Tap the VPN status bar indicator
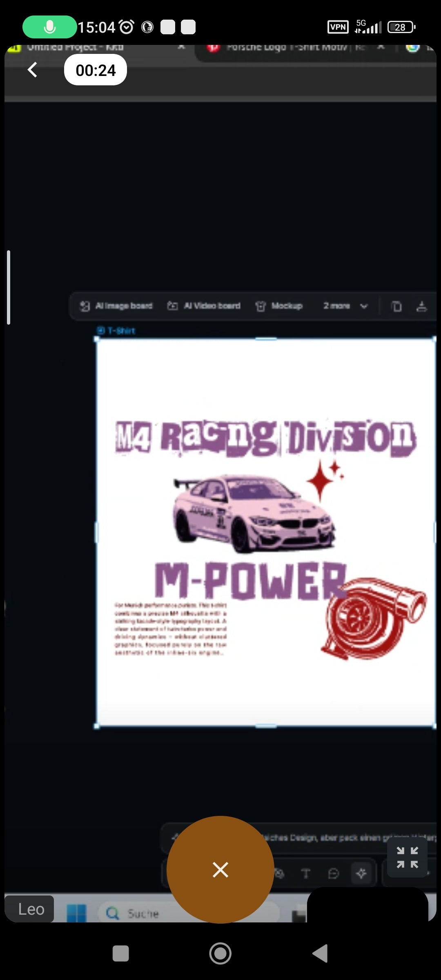 [338, 27]
